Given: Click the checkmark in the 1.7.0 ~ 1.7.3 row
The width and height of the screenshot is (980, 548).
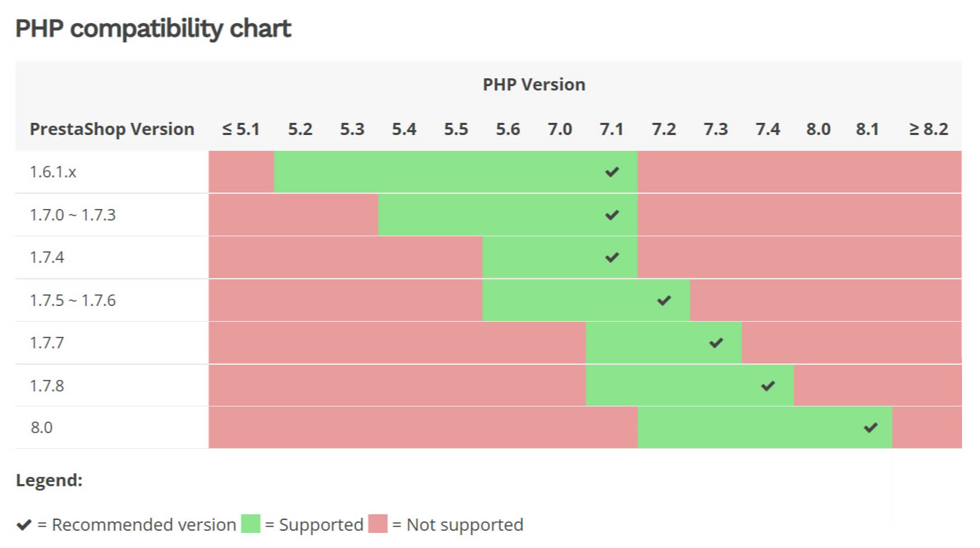Looking at the screenshot, I should 611,215.
